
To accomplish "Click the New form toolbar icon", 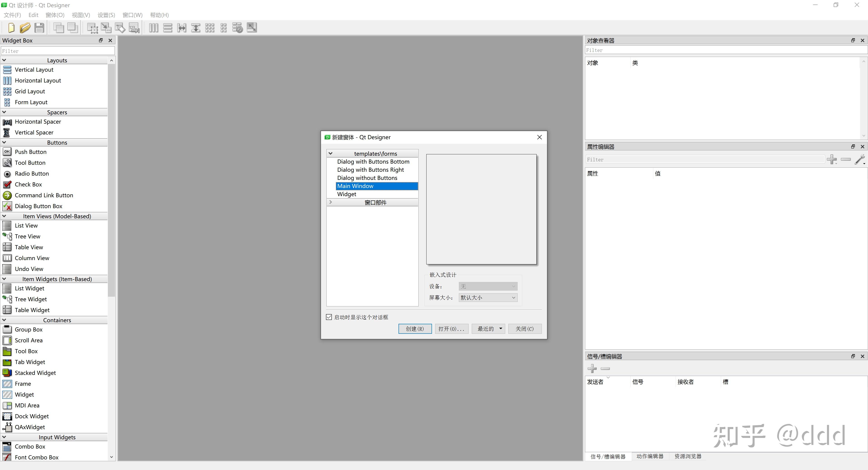I will (11, 28).
